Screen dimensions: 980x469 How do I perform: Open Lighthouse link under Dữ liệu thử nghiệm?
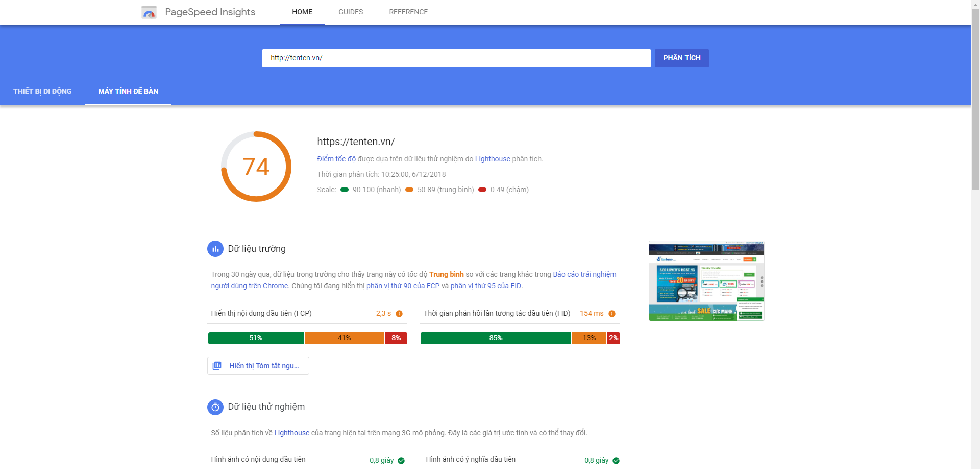[291, 433]
